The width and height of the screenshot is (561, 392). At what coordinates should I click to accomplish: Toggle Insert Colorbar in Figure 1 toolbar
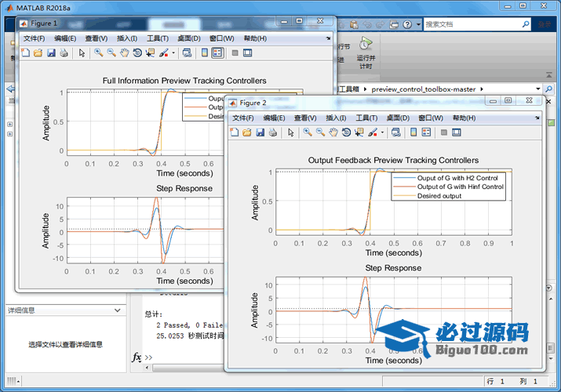(x=204, y=53)
